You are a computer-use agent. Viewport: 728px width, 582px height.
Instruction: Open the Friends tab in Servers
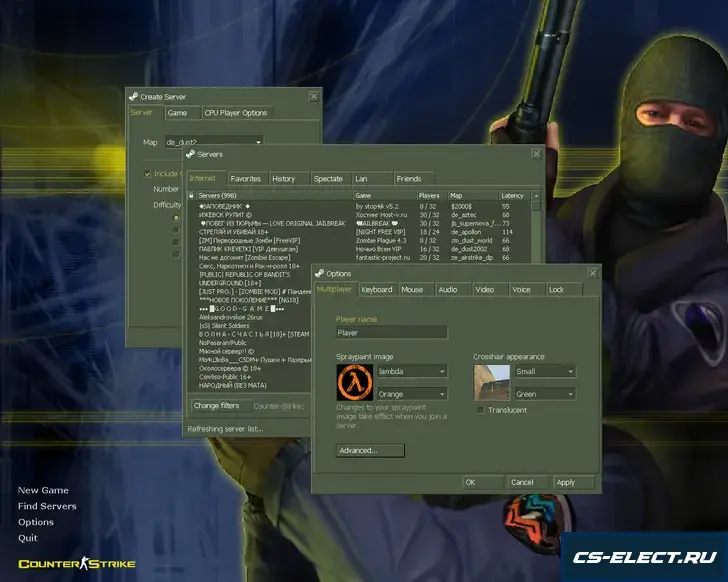click(x=414, y=179)
